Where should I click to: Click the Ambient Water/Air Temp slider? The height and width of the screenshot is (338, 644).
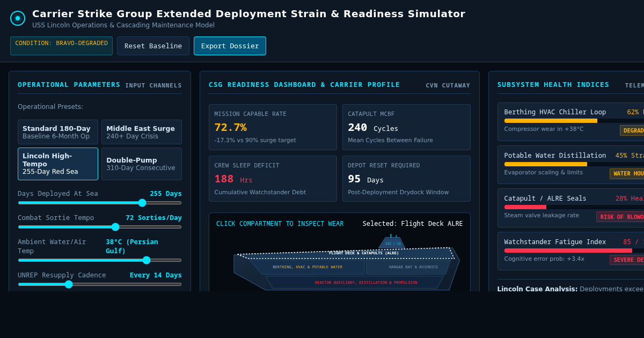pyautogui.click(x=100, y=260)
